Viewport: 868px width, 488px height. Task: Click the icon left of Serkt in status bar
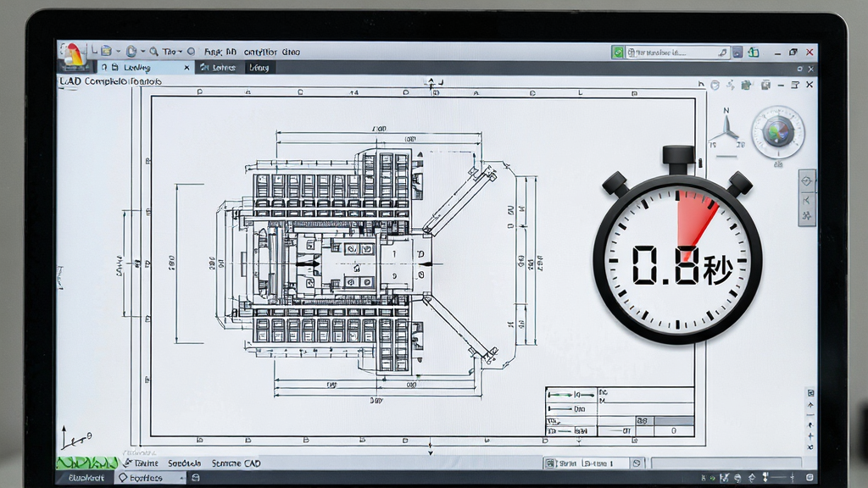pos(550,463)
